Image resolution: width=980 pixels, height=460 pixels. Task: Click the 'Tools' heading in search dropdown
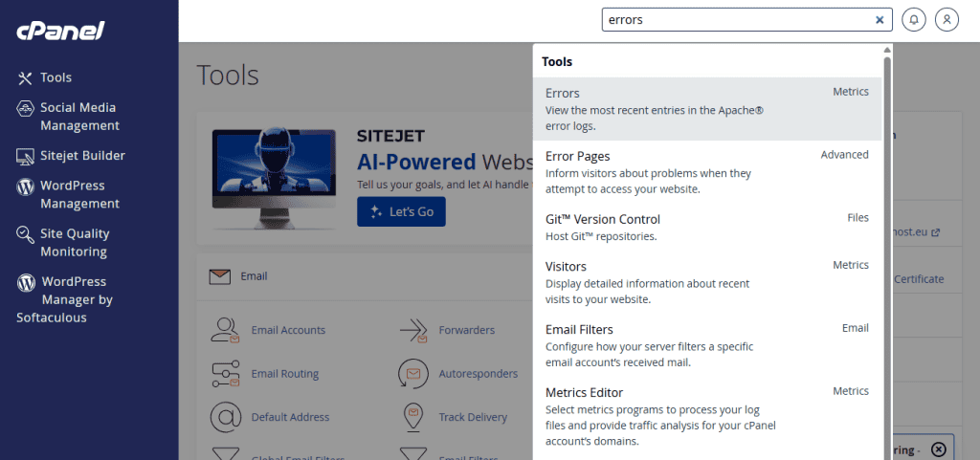tap(557, 62)
